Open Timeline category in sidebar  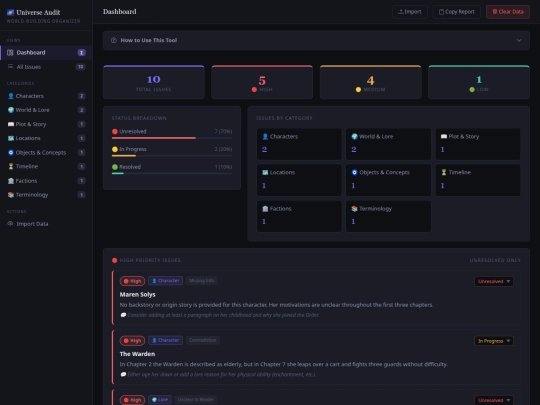[x=46, y=166]
